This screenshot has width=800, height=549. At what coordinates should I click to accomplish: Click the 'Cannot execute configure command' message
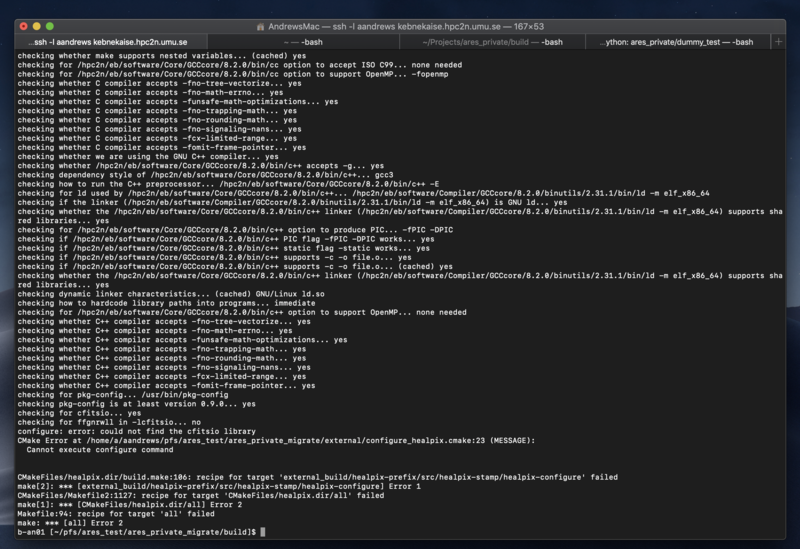click(110, 448)
